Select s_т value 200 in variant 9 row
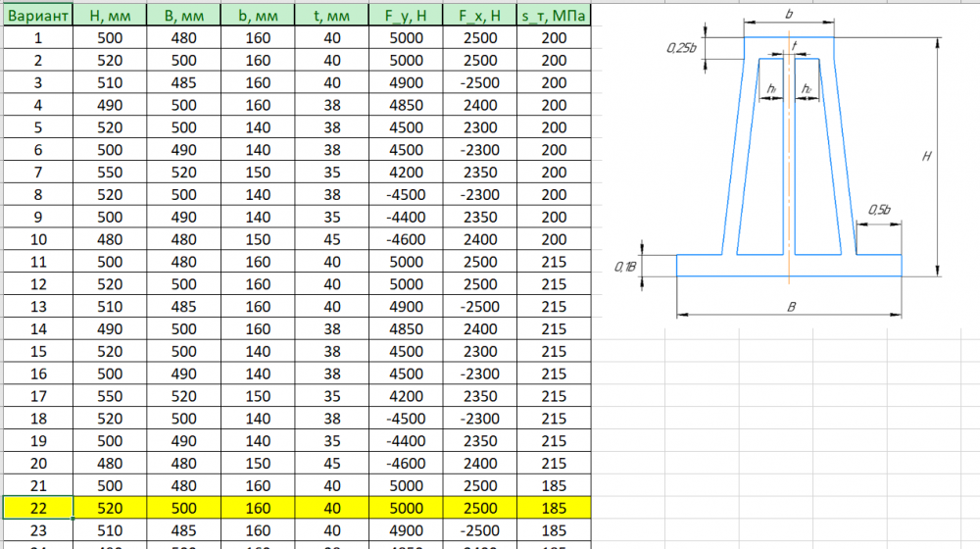This screenshot has width=980, height=549. [x=554, y=218]
